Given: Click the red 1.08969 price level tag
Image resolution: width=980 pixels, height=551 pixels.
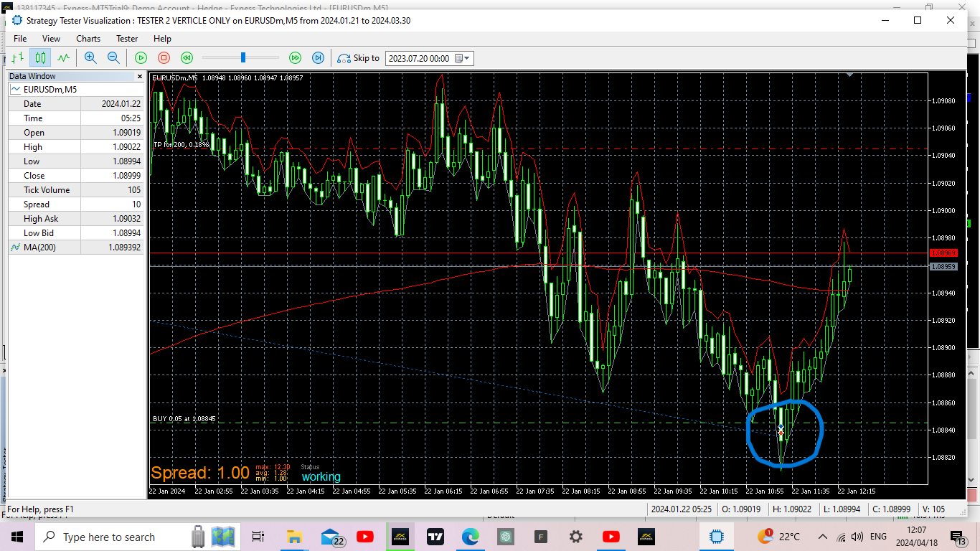Looking at the screenshot, I should 943,253.
